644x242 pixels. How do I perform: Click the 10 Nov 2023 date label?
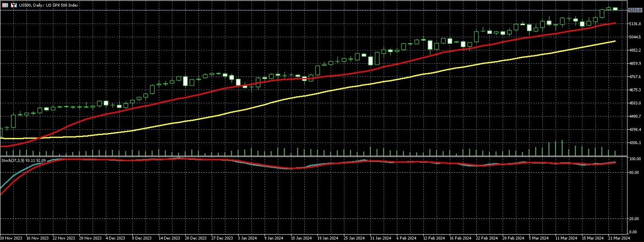[x=11, y=238]
